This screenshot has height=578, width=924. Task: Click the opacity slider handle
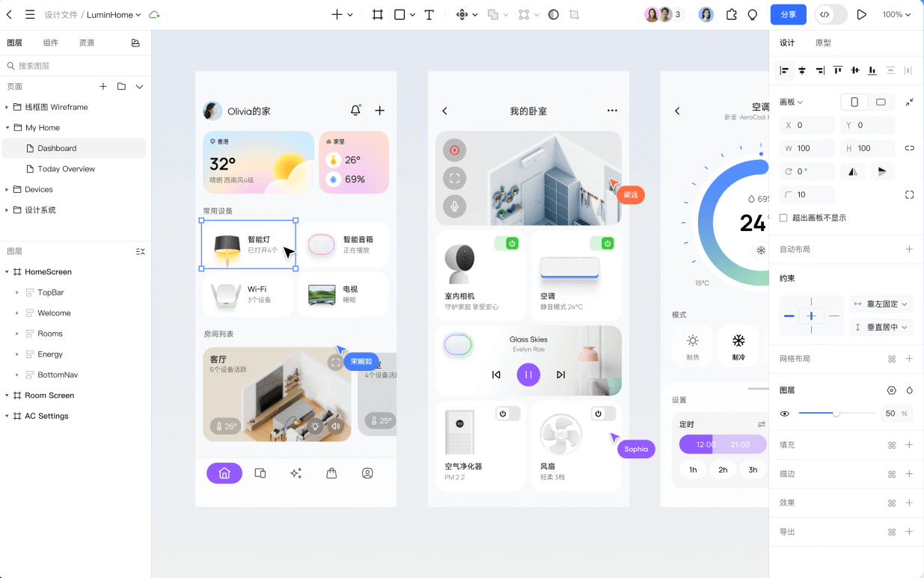pos(838,413)
